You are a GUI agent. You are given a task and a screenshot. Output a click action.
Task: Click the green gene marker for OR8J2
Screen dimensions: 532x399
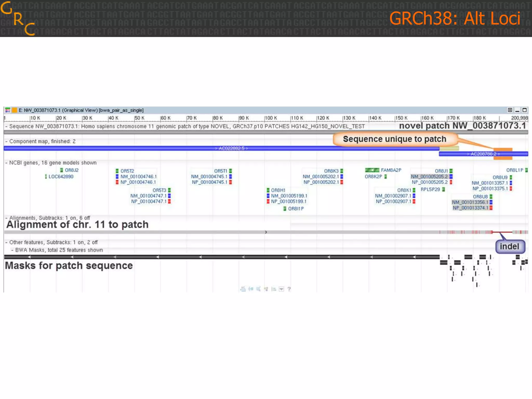tap(62, 170)
